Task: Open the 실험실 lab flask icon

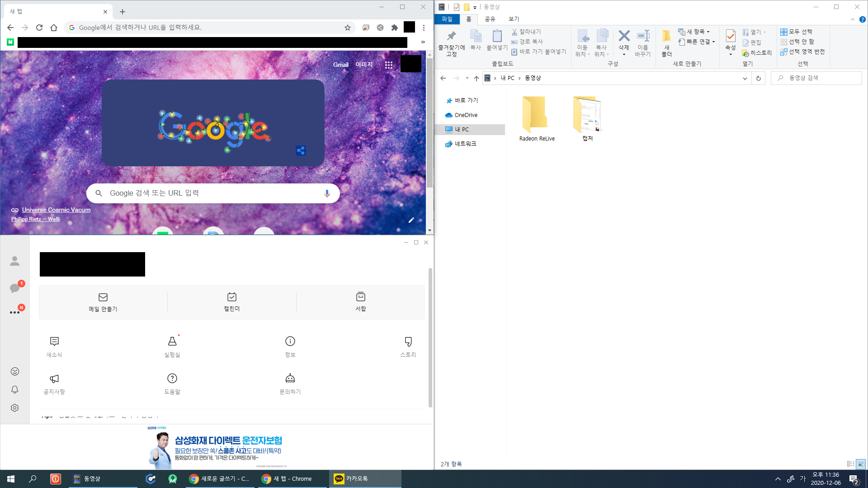Action: 172,342
